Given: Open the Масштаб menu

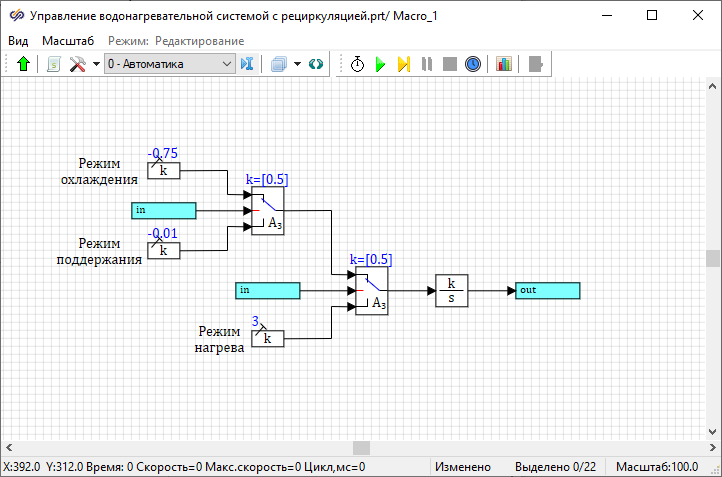Looking at the screenshot, I should tap(68, 41).
